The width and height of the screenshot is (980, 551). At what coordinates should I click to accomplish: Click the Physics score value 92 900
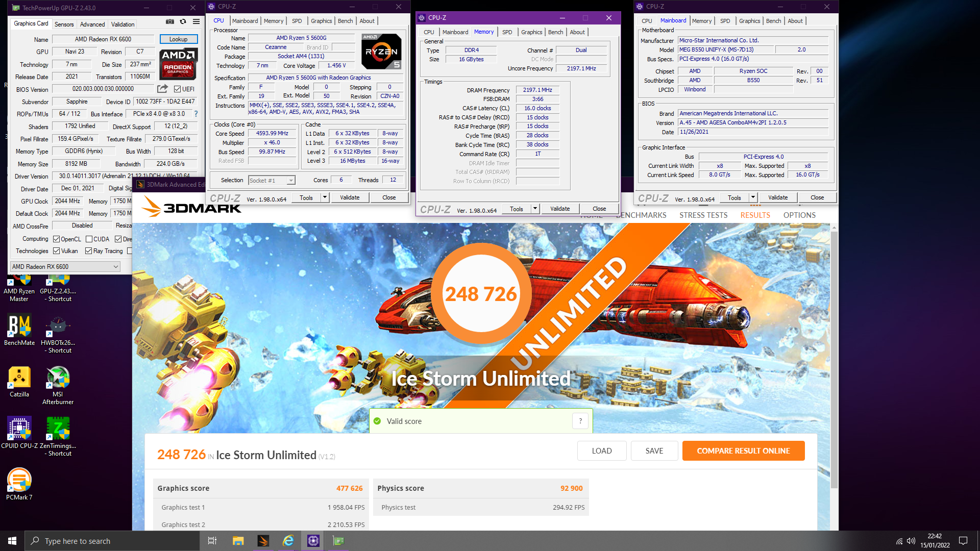coord(571,488)
